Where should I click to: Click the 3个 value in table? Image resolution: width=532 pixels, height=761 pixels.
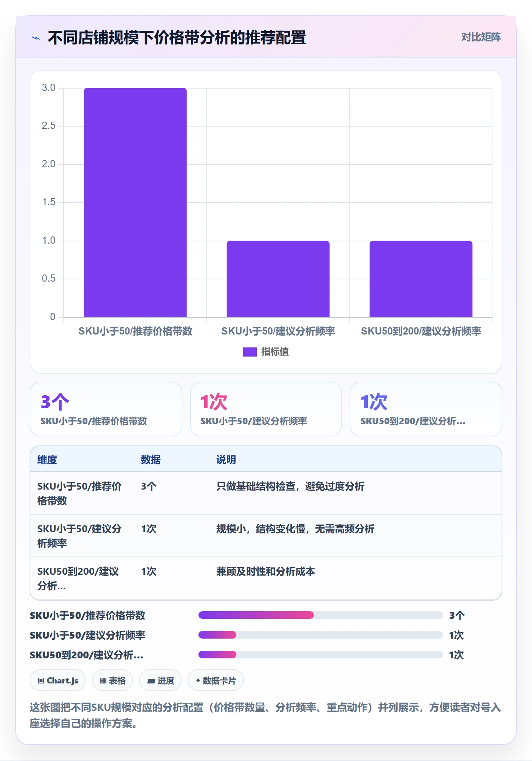149,486
